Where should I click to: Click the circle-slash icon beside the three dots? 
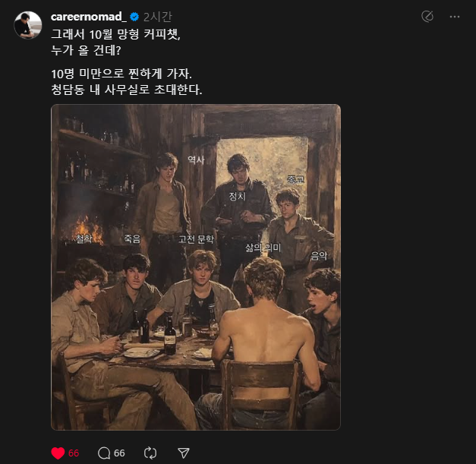427,17
